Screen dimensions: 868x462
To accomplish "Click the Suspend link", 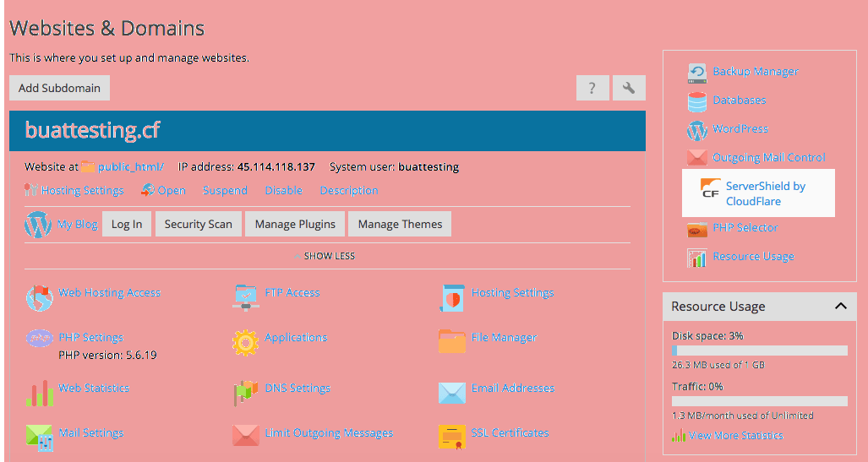I will pos(225,190).
